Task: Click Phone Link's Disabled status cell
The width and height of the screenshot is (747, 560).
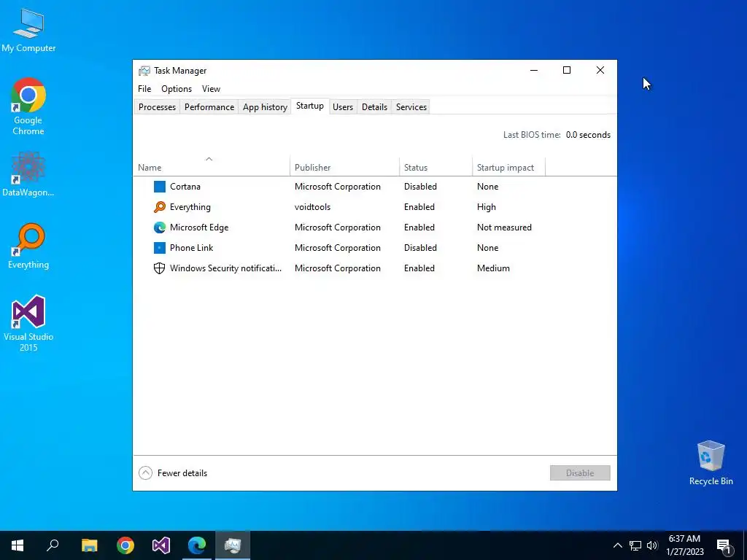Action: (420, 248)
